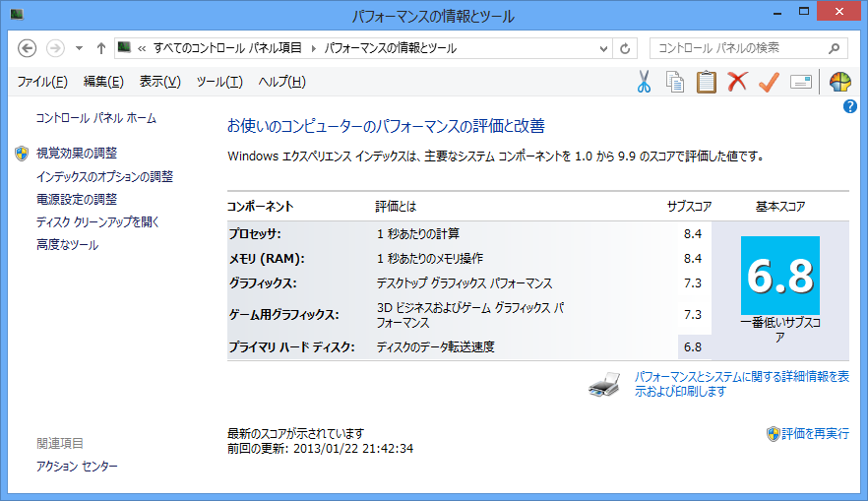
Task: Expand arrow after すべてのコントロール パネル項目
Action: tap(313, 48)
